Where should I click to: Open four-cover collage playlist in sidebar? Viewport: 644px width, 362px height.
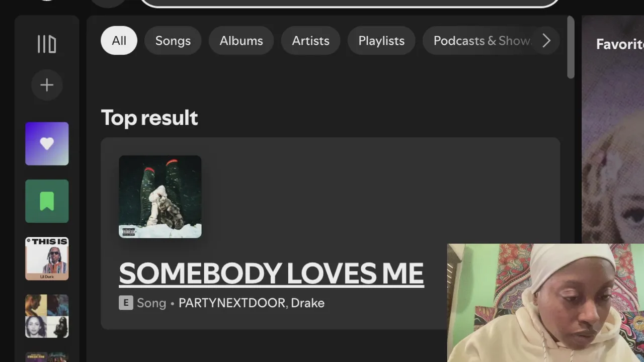[x=47, y=316]
